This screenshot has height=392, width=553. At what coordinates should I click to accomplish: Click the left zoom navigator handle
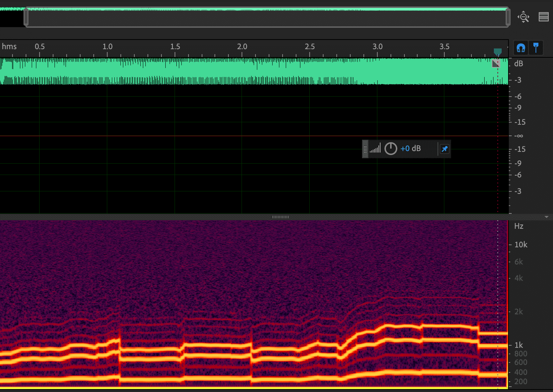click(26, 17)
